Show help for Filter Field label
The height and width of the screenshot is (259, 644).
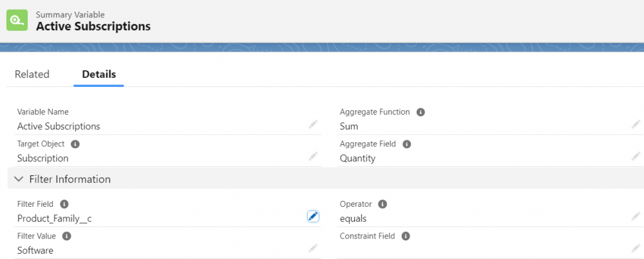coord(64,204)
